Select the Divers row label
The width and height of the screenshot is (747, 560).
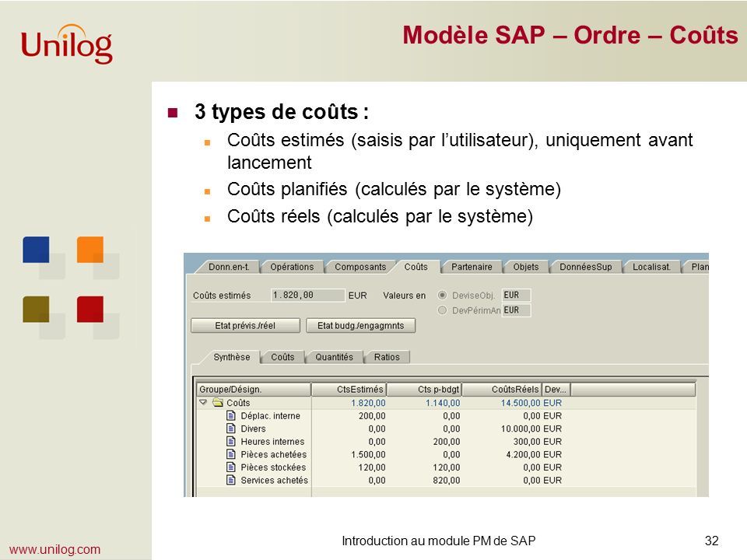(x=253, y=429)
